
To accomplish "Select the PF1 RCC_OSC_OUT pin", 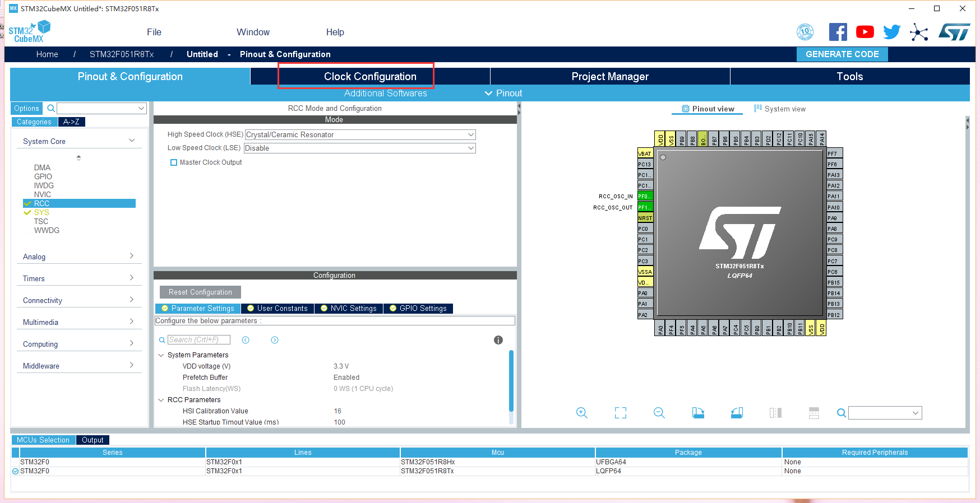I will pos(645,207).
